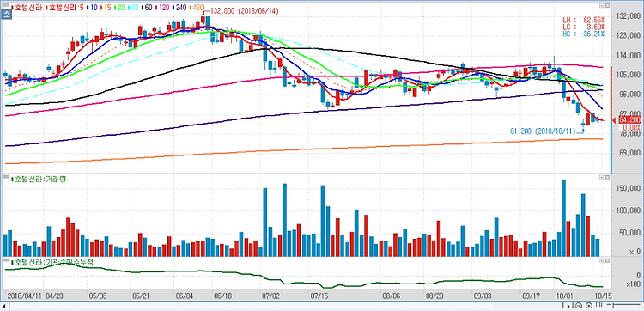This screenshot has width=644, height=311.
Task: Select the orange 15-day moving average legend
Action: [106, 8]
